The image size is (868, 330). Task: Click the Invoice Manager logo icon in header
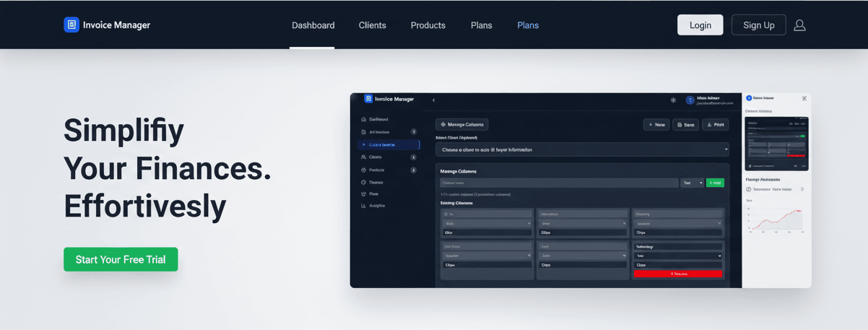click(x=71, y=25)
